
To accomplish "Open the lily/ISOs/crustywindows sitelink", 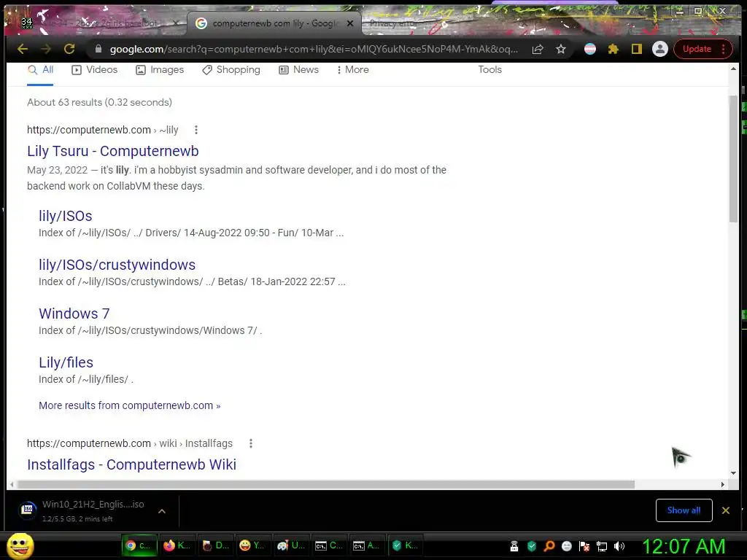I will click(x=117, y=265).
